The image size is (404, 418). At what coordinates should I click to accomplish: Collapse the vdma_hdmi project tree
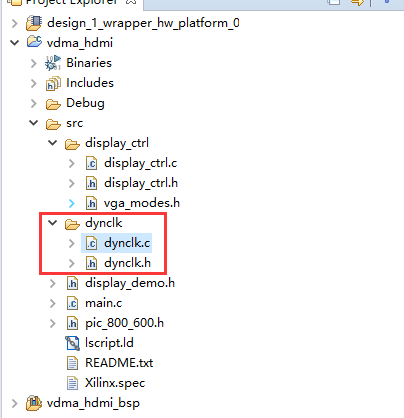point(15,43)
